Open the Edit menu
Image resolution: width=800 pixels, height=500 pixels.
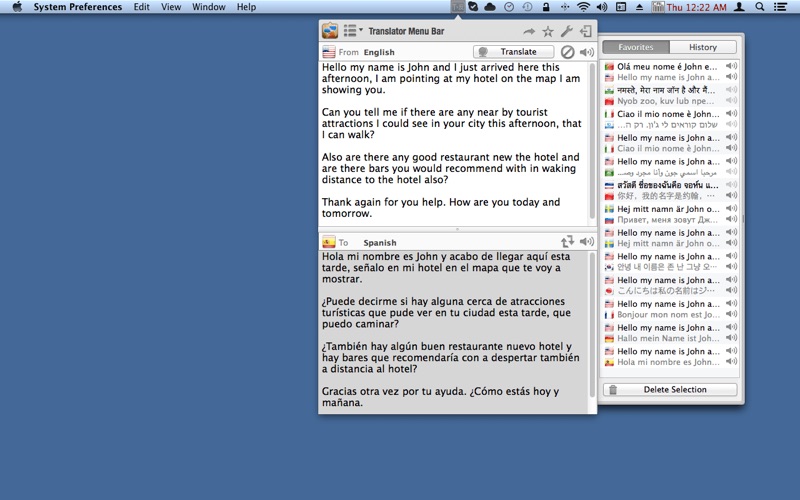[141, 7]
